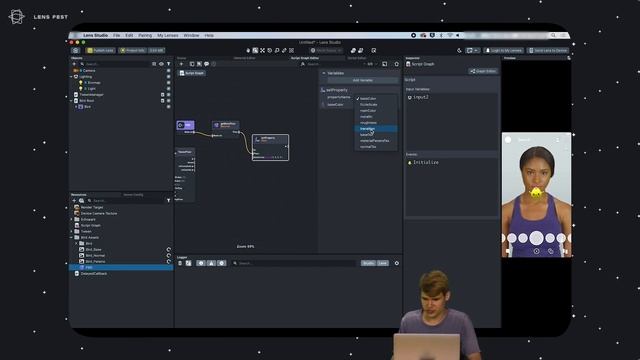Click the Logger settings gear icon

tap(397, 263)
